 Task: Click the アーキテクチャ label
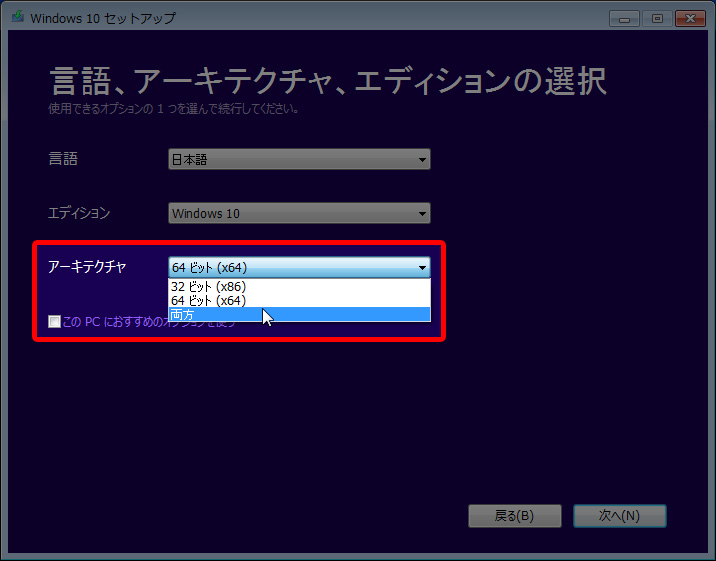(87, 267)
